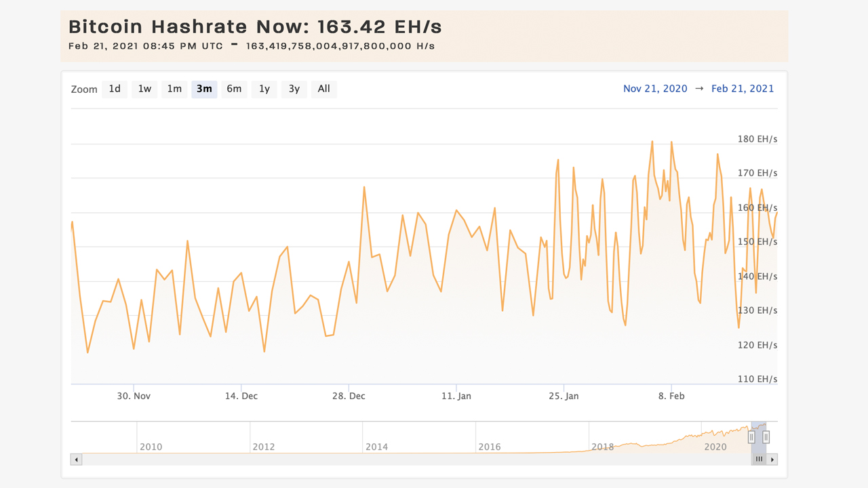Screen dimensions: 868x488
Task: Click the 11. Jan axis date
Action: pos(456,396)
